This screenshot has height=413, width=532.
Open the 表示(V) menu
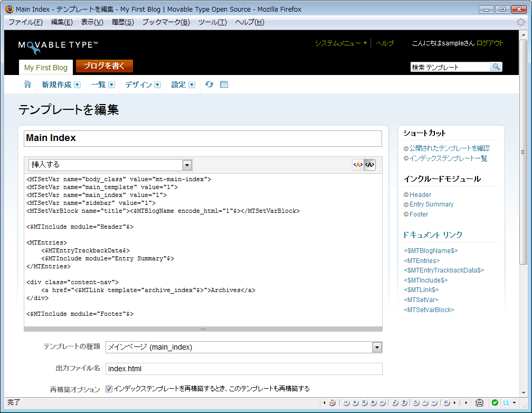tap(92, 22)
